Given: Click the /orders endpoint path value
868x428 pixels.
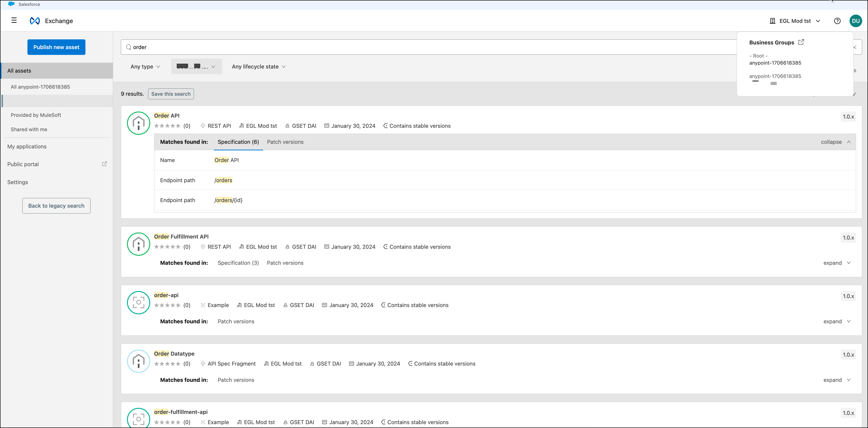Looking at the screenshot, I should click(223, 180).
